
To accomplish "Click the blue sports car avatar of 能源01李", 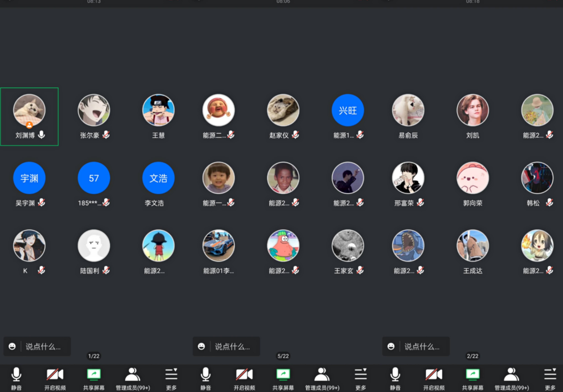I will [218, 246].
